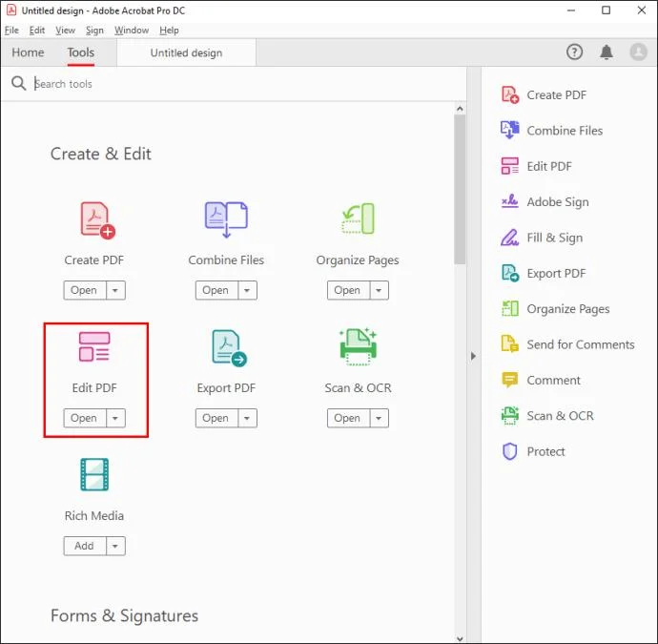Expand dropdown arrow next to Rich Media Add
658x644 pixels.
(x=115, y=546)
